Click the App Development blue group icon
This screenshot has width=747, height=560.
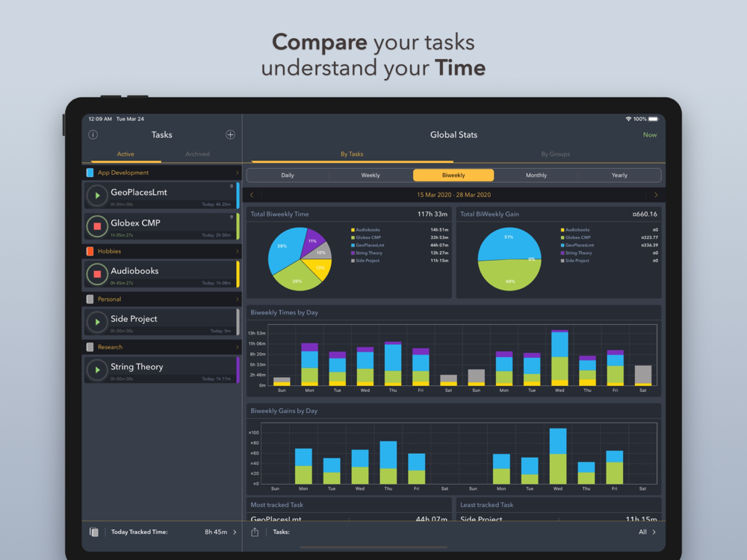tap(90, 172)
